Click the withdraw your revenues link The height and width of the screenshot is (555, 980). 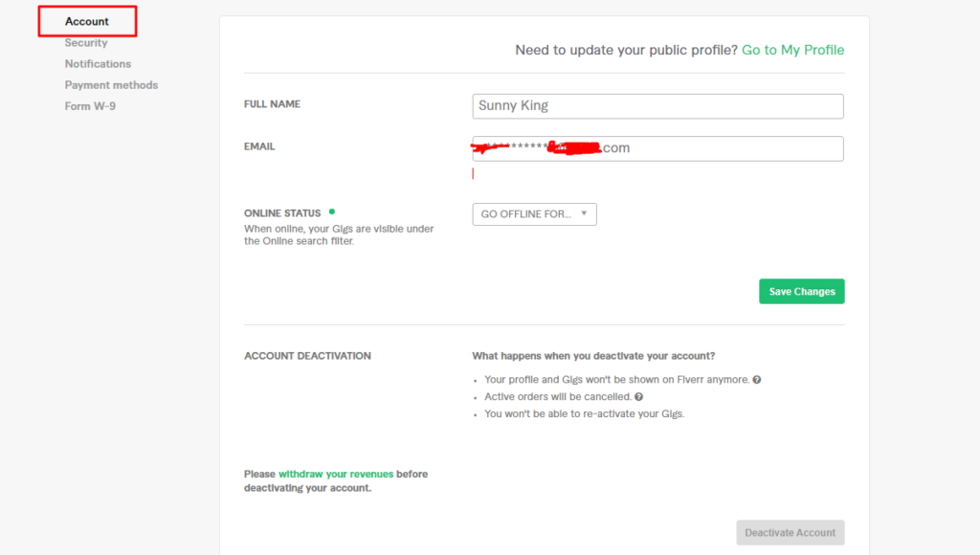336,474
